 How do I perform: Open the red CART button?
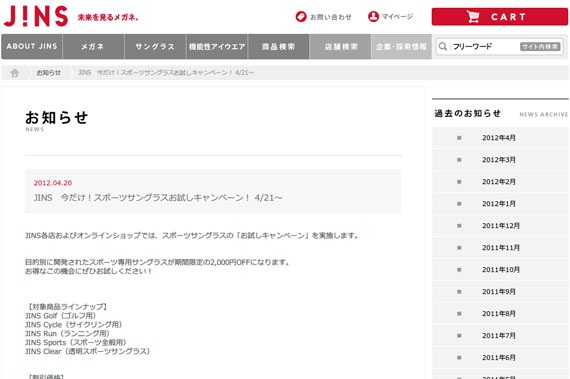(499, 17)
